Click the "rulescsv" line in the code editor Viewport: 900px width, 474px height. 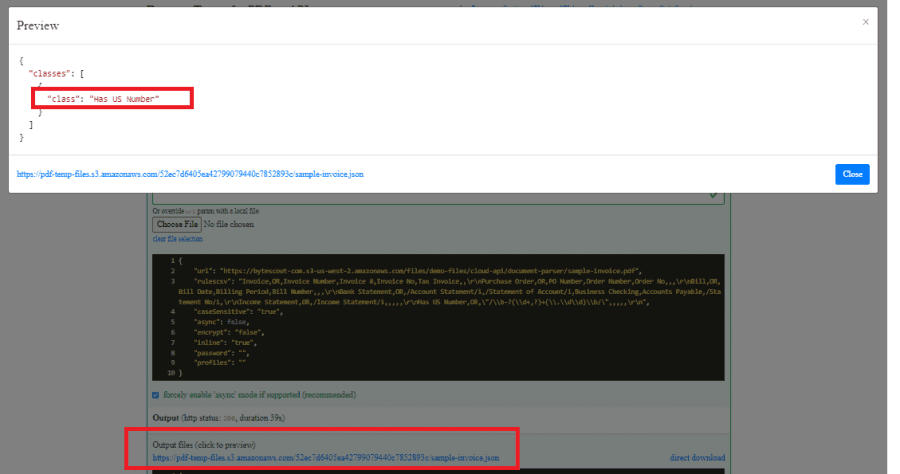(x=400, y=282)
